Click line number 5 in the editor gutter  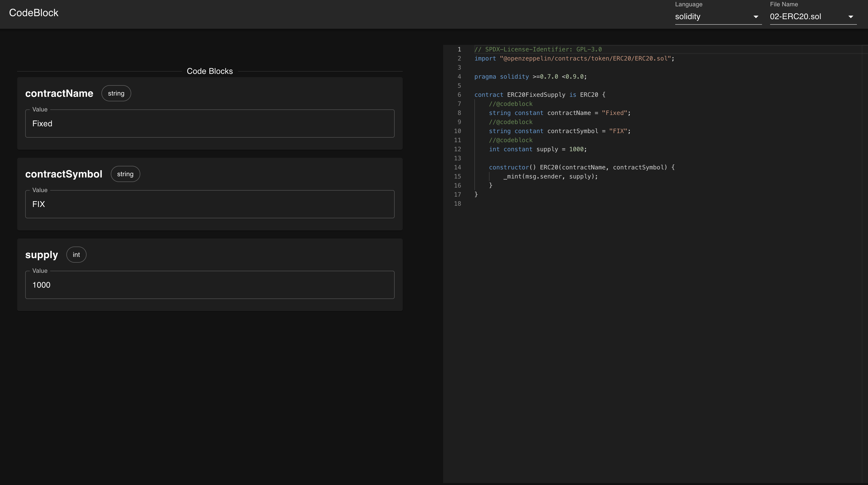pyautogui.click(x=459, y=86)
